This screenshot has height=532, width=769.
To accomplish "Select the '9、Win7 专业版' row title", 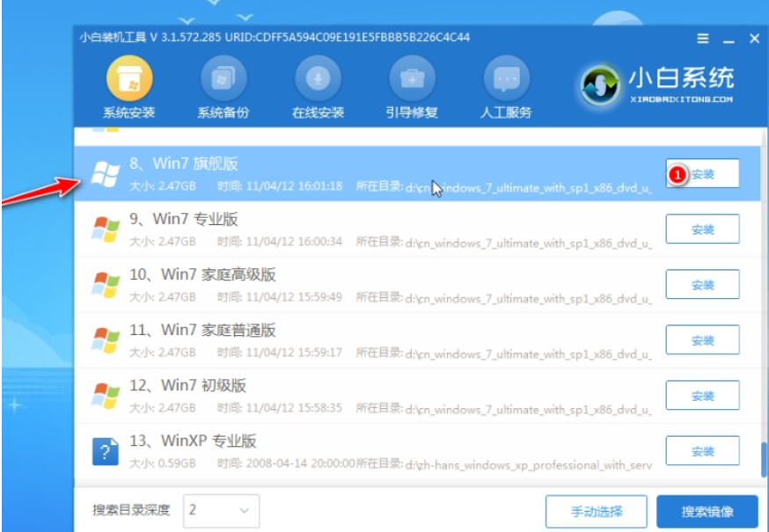I will coord(184,219).
